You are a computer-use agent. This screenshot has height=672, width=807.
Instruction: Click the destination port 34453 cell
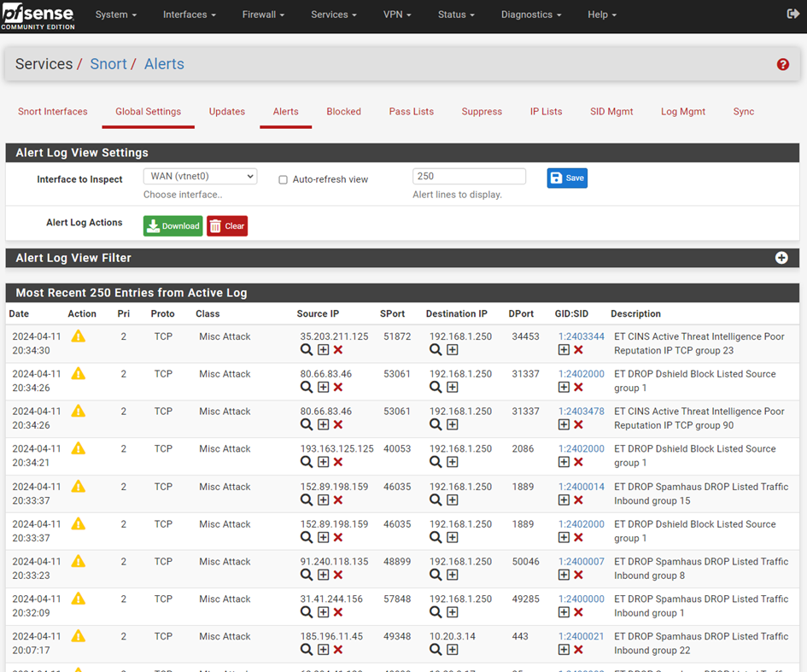[x=525, y=336]
